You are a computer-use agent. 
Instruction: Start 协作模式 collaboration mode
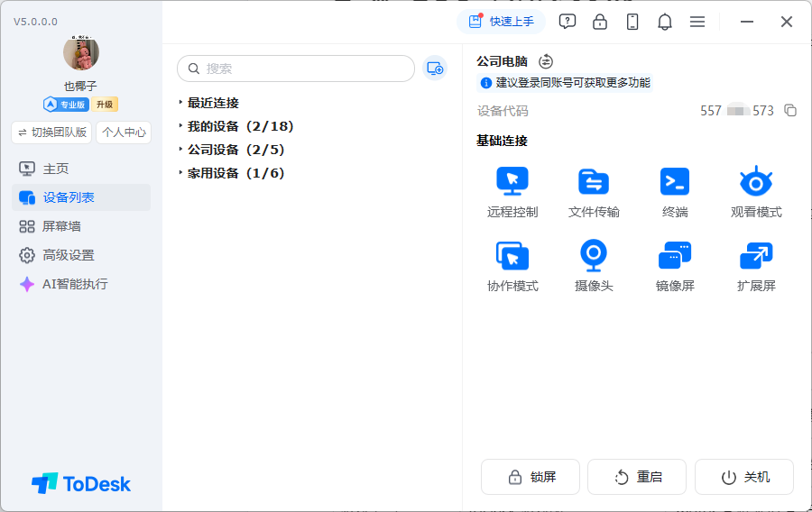512,255
